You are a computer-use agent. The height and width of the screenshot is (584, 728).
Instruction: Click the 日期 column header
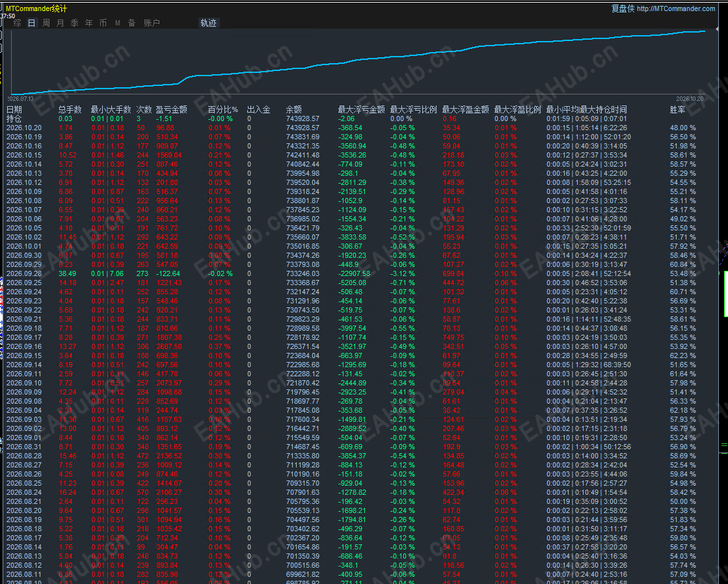point(14,109)
